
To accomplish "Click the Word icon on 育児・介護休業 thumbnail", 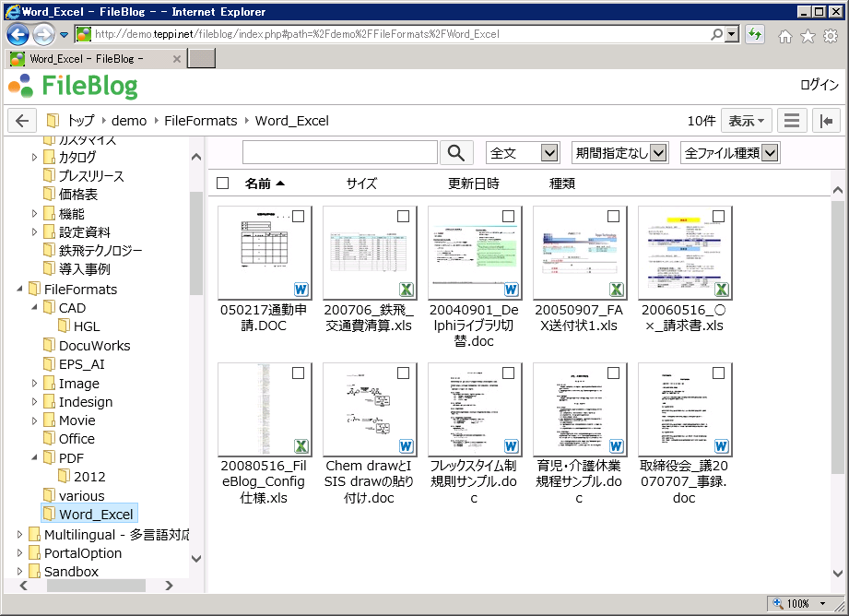I will 616,446.
